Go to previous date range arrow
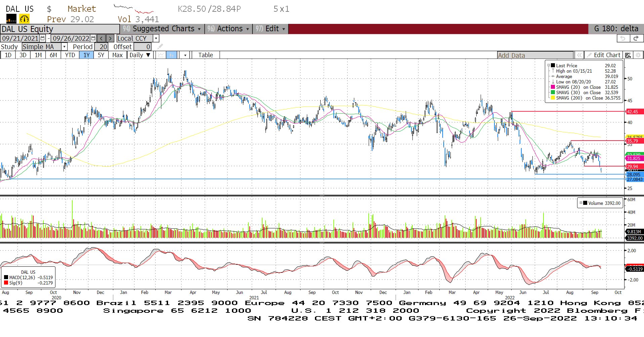 pyautogui.click(x=101, y=38)
